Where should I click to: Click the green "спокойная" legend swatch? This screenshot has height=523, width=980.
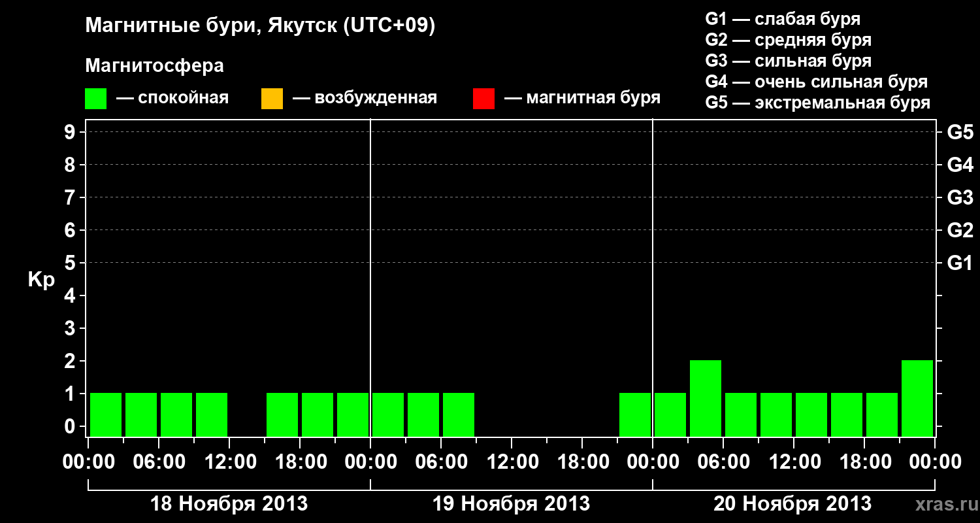pos(96,99)
